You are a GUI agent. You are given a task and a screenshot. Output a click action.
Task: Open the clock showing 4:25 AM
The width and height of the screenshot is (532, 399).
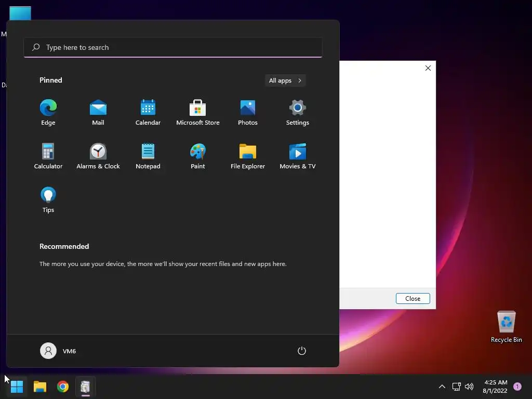pyautogui.click(x=495, y=387)
